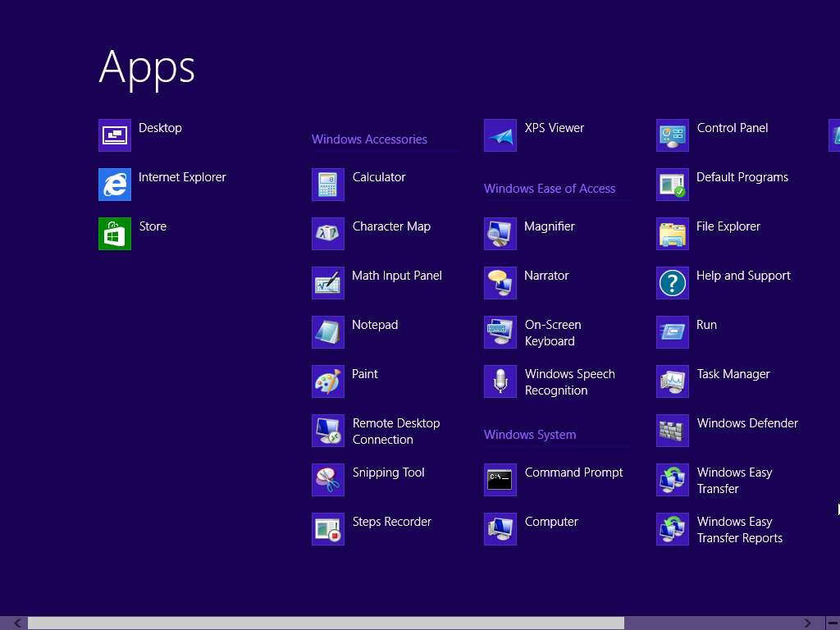The width and height of the screenshot is (840, 630).
Task: Open the Store app tile
Action: pyautogui.click(x=115, y=234)
